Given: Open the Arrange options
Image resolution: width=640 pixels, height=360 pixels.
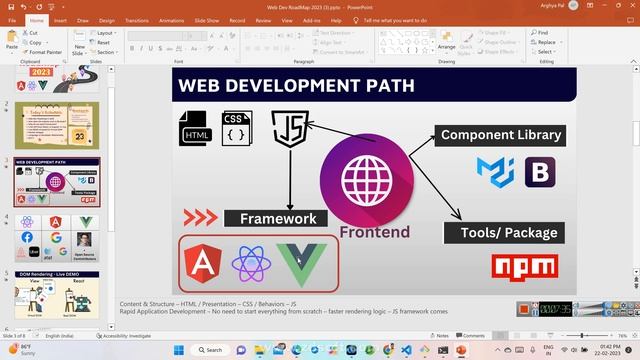Looking at the screenshot, I should click(x=447, y=41).
